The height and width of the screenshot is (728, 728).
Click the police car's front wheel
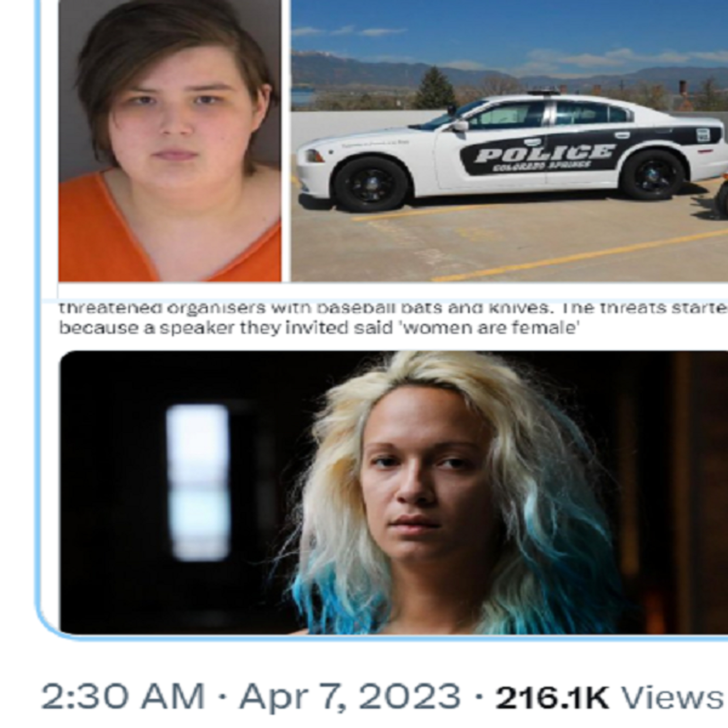[370, 184]
